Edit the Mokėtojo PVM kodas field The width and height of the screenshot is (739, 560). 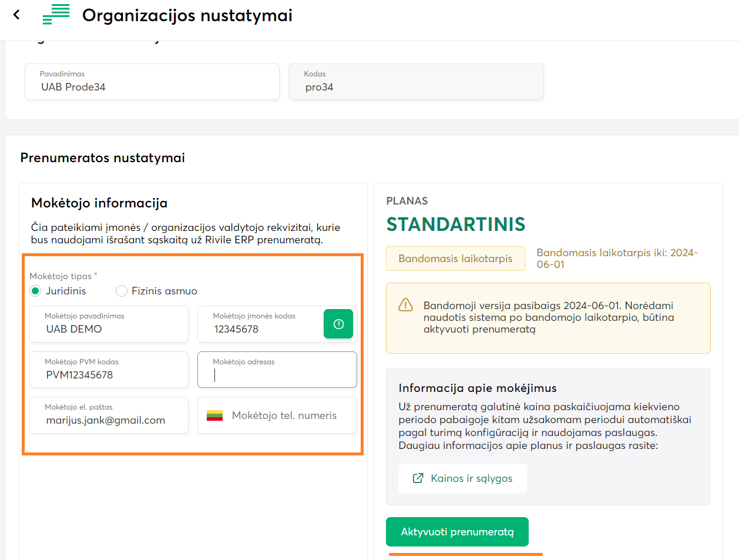pyautogui.click(x=109, y=375)
